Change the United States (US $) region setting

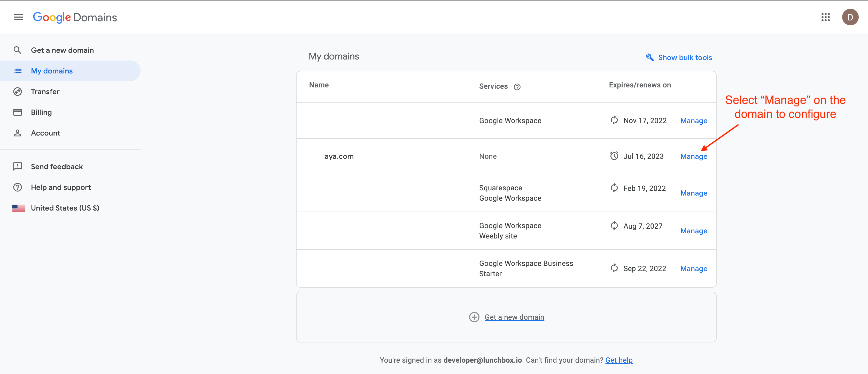coord(70,208)
